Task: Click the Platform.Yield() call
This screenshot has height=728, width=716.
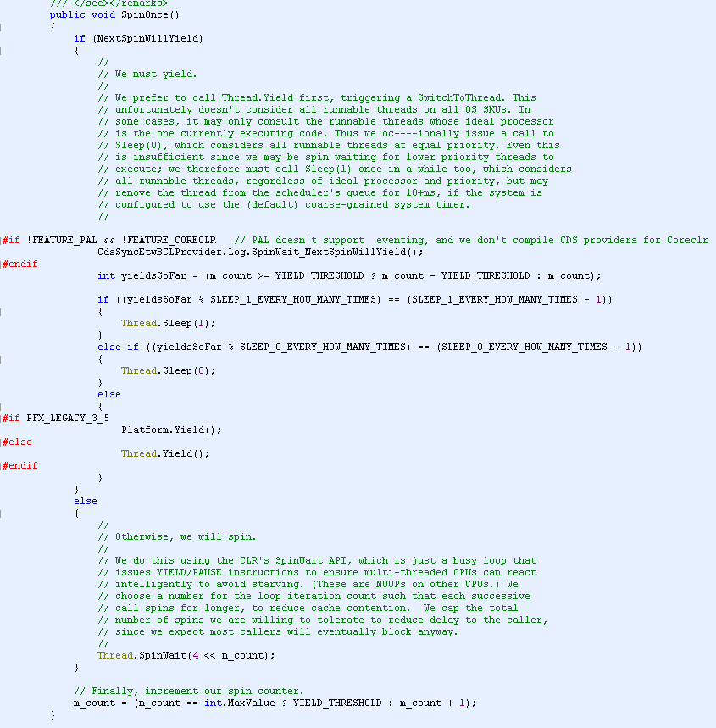Action: coord(171,430)
